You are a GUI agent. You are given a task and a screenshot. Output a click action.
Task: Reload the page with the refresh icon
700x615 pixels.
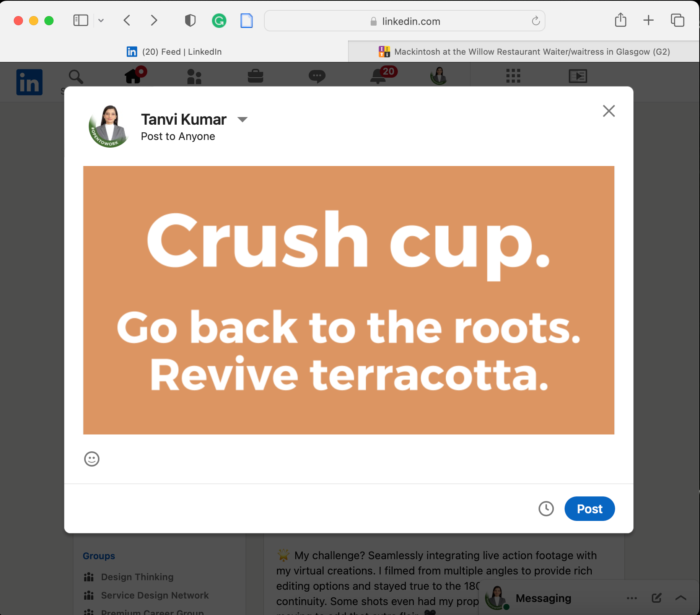coord(536,21)
